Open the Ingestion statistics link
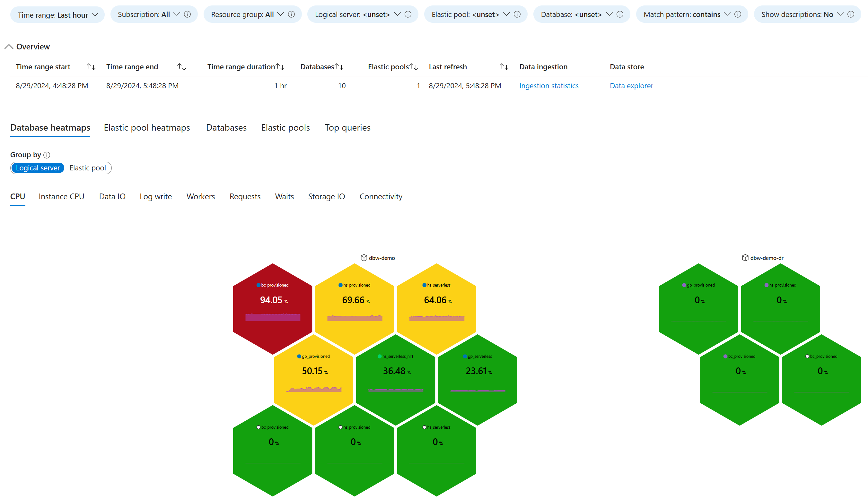The image size is (868, 499). pyautogui.click(x=549, y=85)
